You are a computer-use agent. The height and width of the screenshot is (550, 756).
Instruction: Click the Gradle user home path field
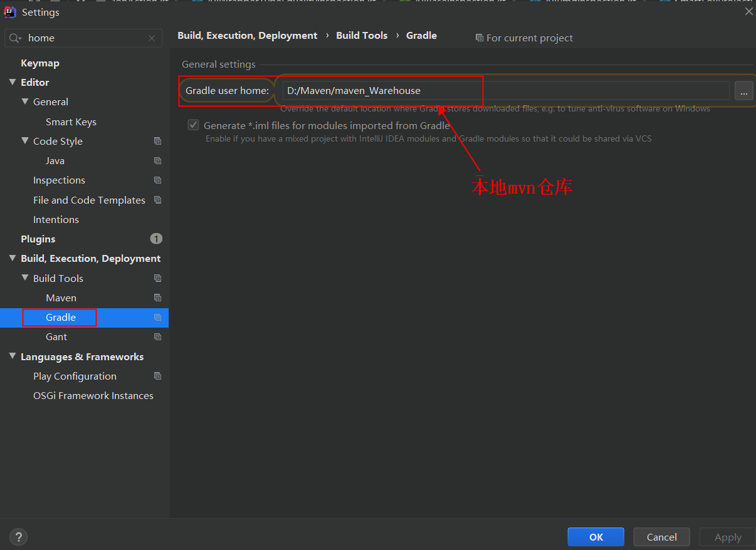point(506,91)
